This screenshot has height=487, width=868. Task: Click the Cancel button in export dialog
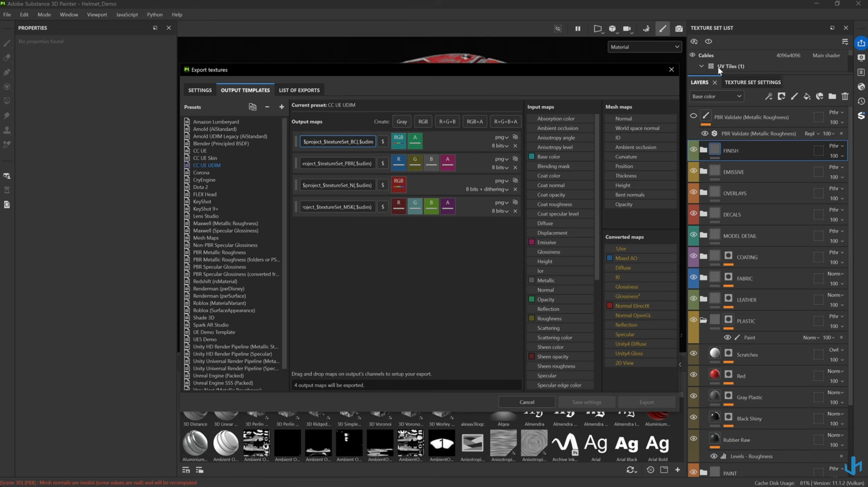tap(527, 402)
